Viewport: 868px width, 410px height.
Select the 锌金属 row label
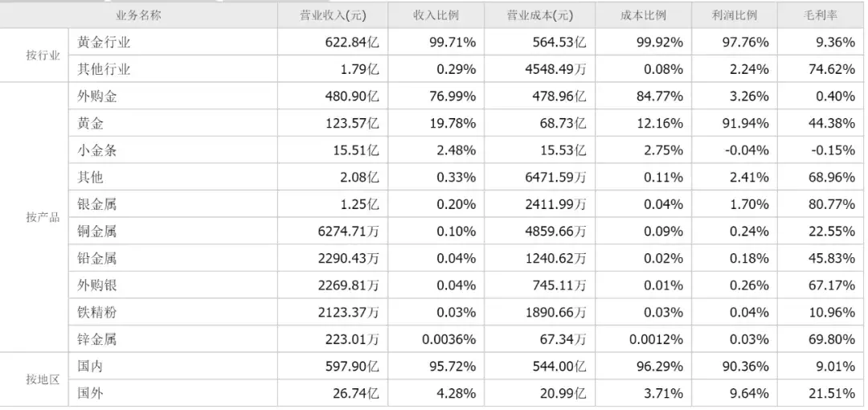97,339
